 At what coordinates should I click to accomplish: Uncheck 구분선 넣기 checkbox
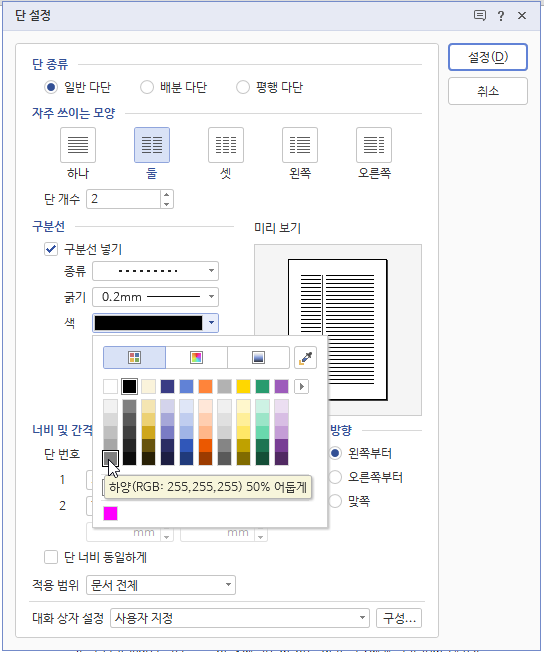click(51, 249)
